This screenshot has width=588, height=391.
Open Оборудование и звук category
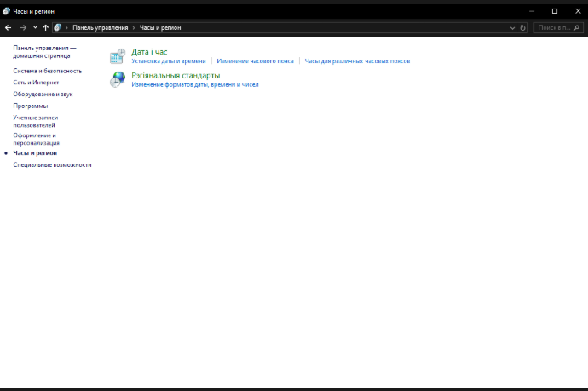coord(43,94)
